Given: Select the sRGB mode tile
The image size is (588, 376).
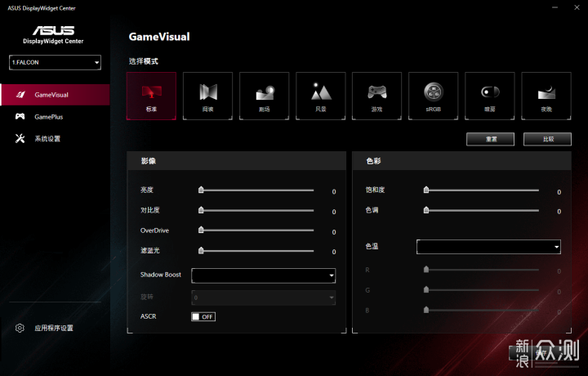Looking at the screenshot, I should pos(434,96).
